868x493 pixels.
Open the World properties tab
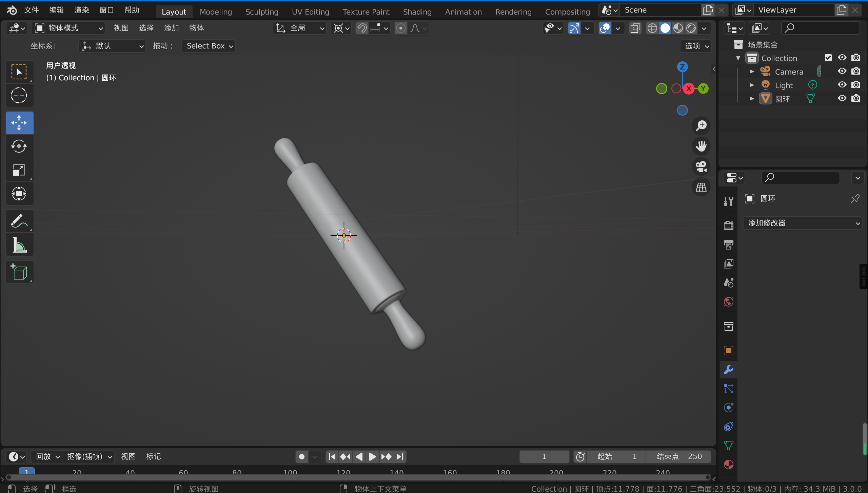[x=728, y=302]
